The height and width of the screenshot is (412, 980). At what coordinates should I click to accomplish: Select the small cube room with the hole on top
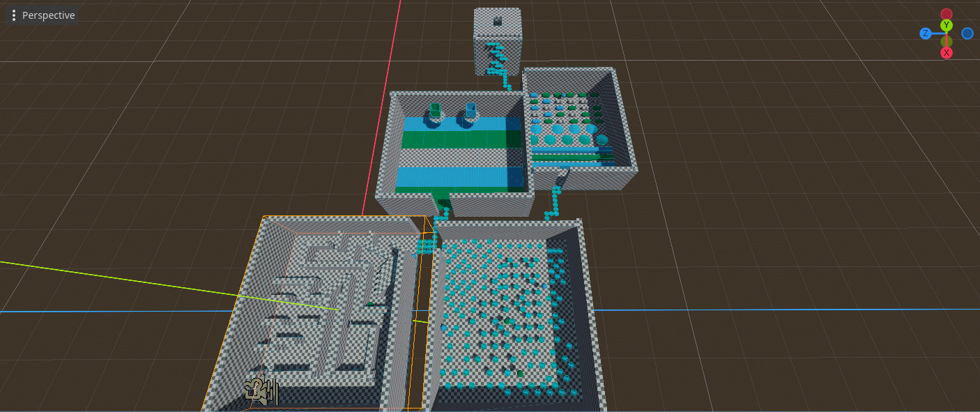click(x=498, y=40)
